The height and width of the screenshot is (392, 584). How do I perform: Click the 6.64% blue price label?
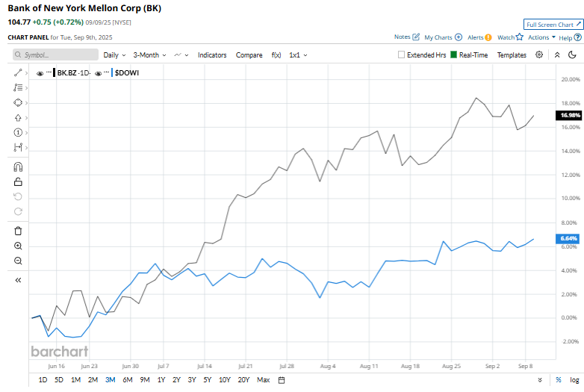(568, 239)
